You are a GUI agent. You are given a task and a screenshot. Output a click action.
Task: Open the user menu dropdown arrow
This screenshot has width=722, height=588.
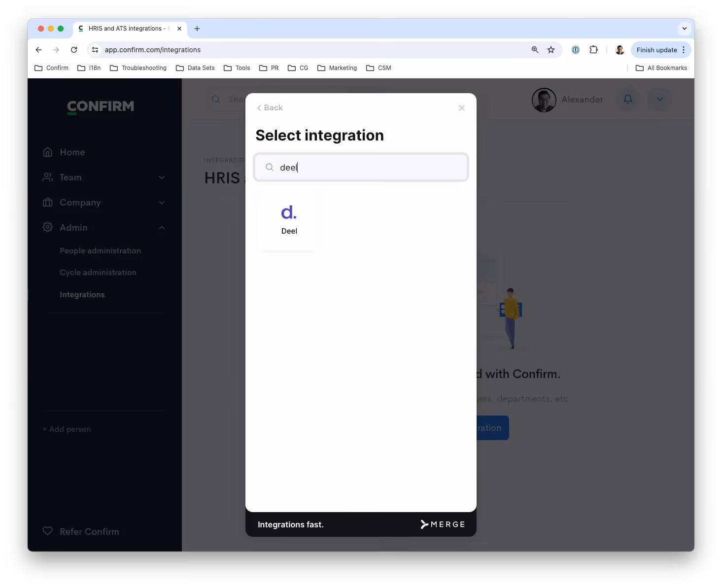[x=660, y=99]
